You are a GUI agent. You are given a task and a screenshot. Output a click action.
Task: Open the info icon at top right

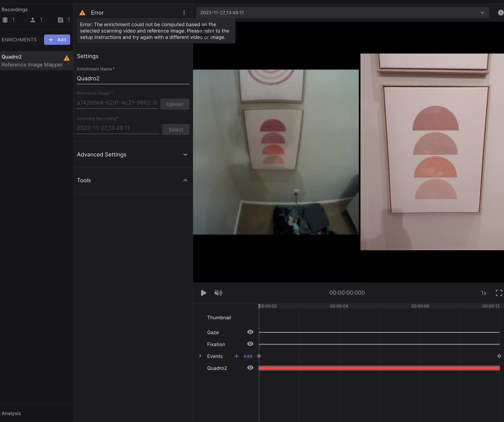point(501,12)
